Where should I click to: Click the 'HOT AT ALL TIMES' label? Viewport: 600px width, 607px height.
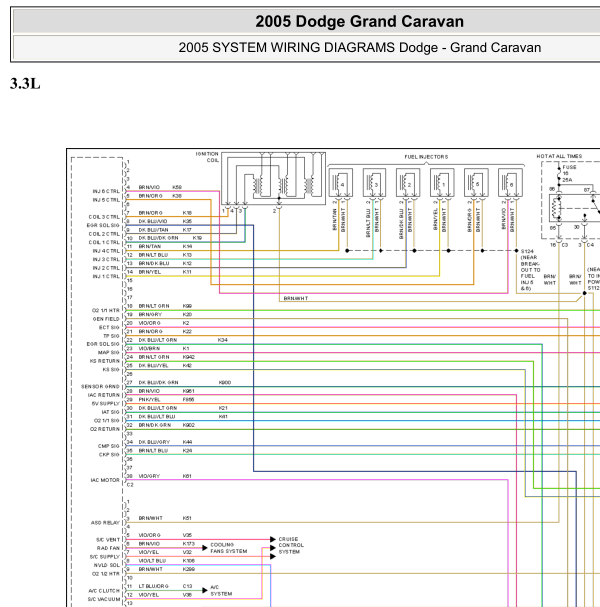(559, 156)
